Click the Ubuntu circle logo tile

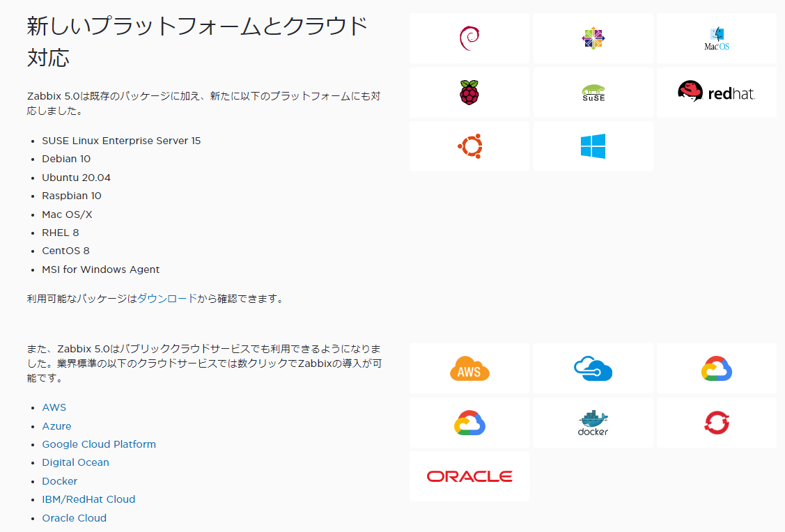pos(469,146)
